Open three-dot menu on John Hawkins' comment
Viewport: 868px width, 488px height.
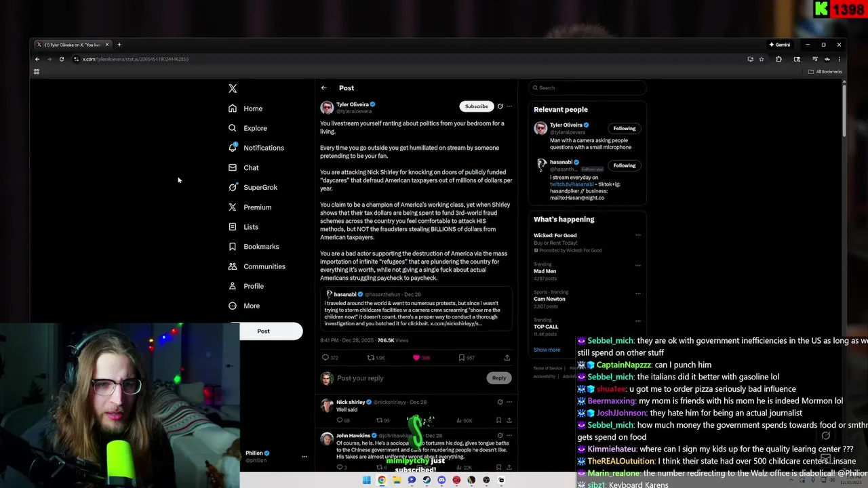pos(509,435)
